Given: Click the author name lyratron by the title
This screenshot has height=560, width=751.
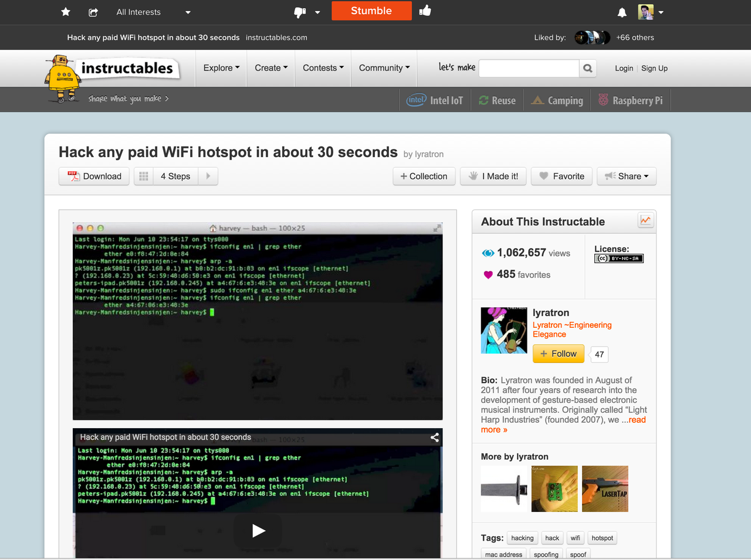Looking at the screenshot, I should point(429,154).
